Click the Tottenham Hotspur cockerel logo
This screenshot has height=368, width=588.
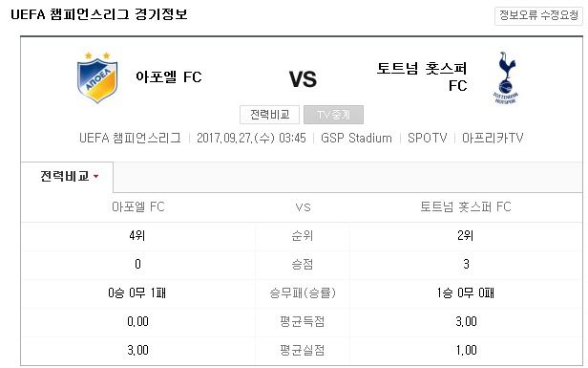click(506, 77)
